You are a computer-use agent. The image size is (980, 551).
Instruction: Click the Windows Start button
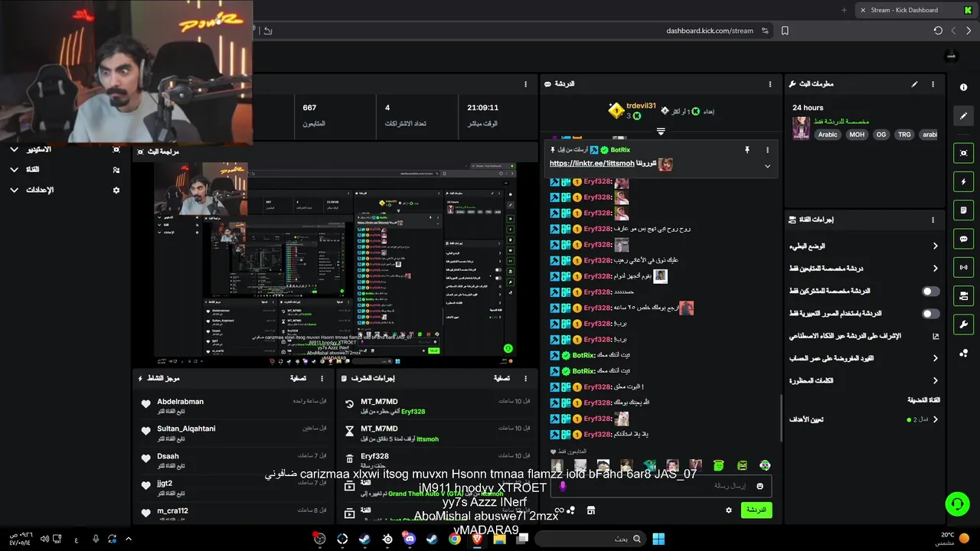click(x=658, y=539)
